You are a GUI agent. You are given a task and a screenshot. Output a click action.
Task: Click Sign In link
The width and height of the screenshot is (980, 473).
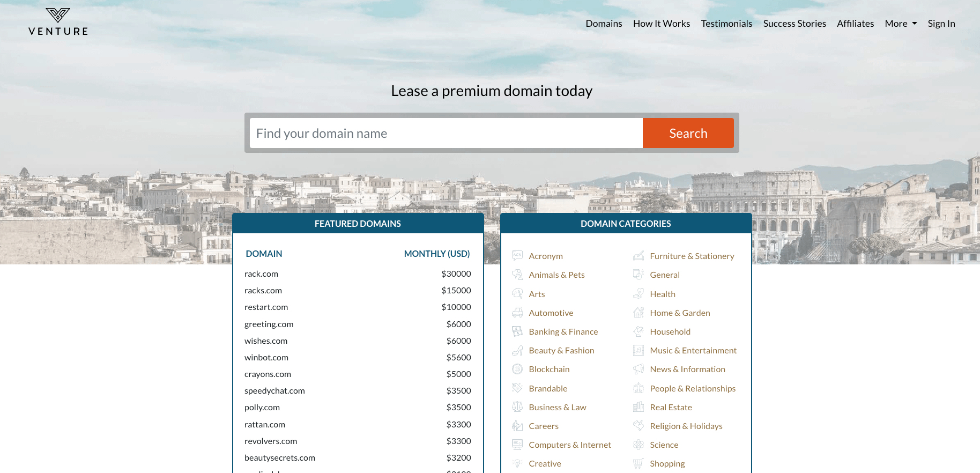pyautogui.click(x=941, y=24)
